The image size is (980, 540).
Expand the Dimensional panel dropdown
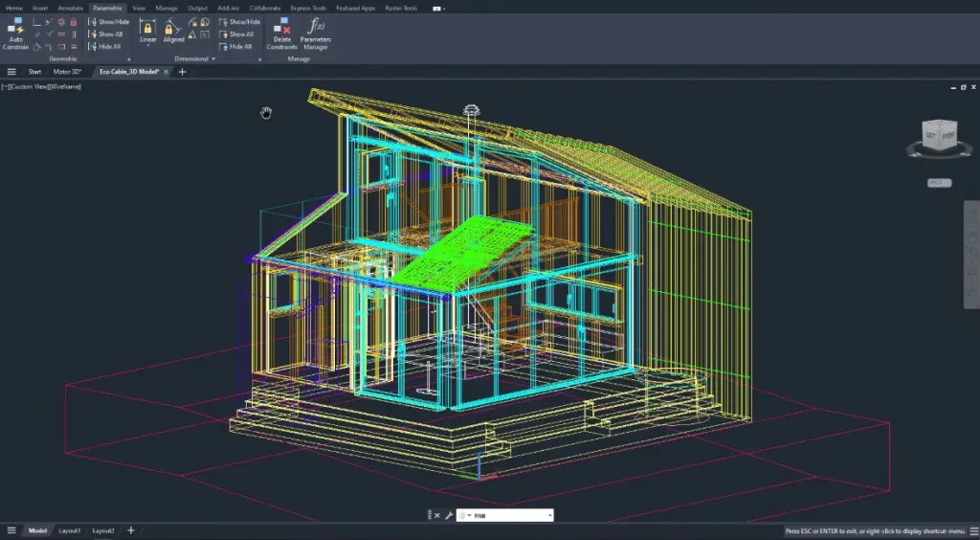point(213,58)
